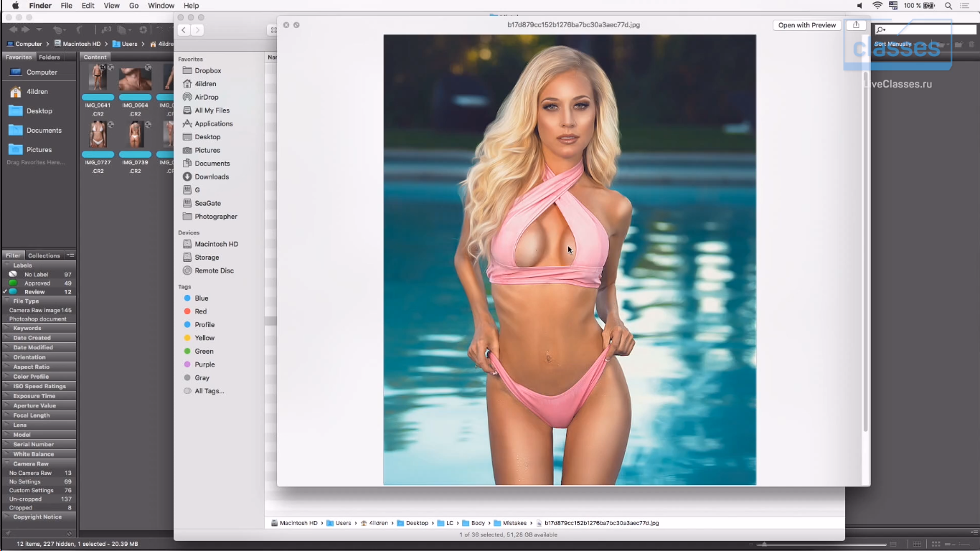This screenshot has height=551, width=980.
Task: Click the Share icon in Quick Look
Action: pos(856,25)
